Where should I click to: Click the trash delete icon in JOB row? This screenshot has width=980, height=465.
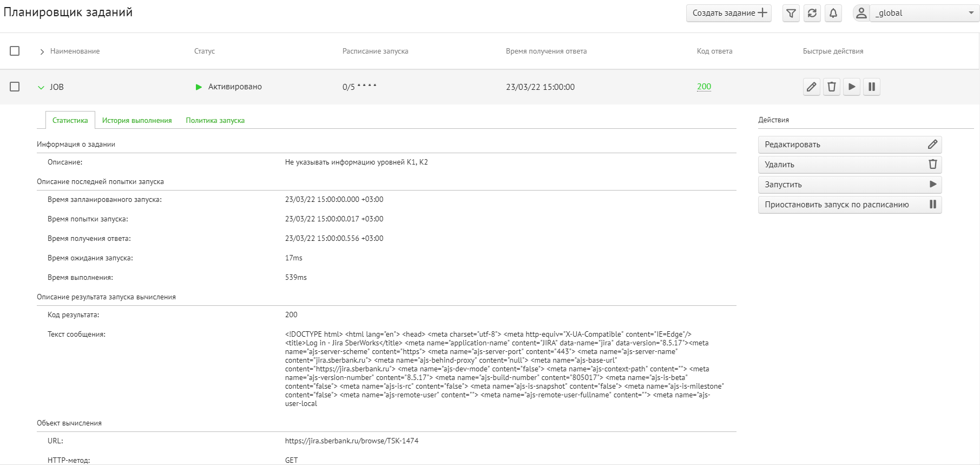click(832, 87)
